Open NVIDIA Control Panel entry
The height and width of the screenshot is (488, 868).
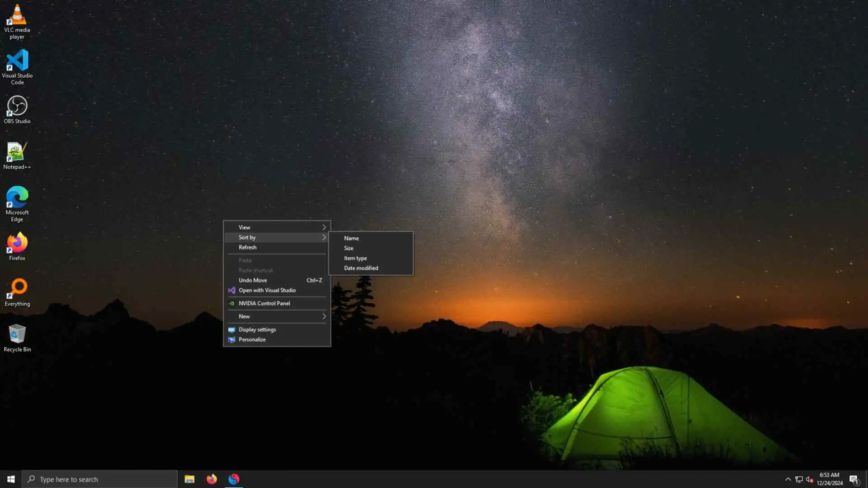coord(264,303)
